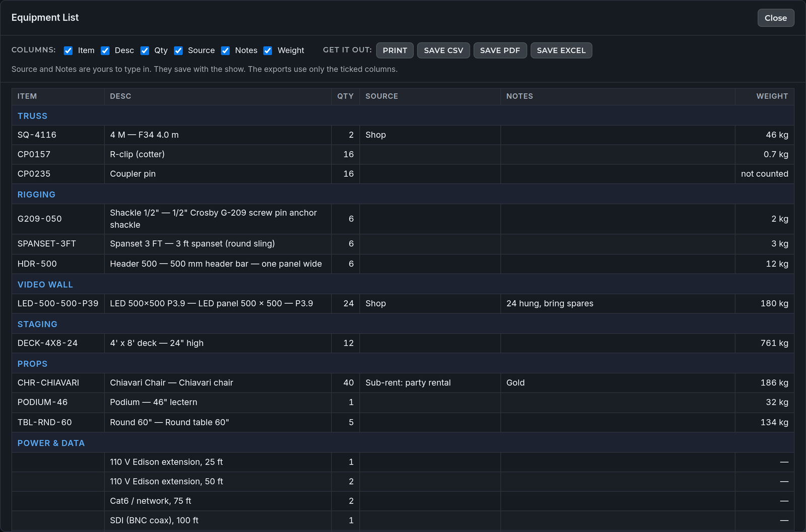Click the 'R-clip (cotter)' description

pyautogui.click(x=138, y=155)
